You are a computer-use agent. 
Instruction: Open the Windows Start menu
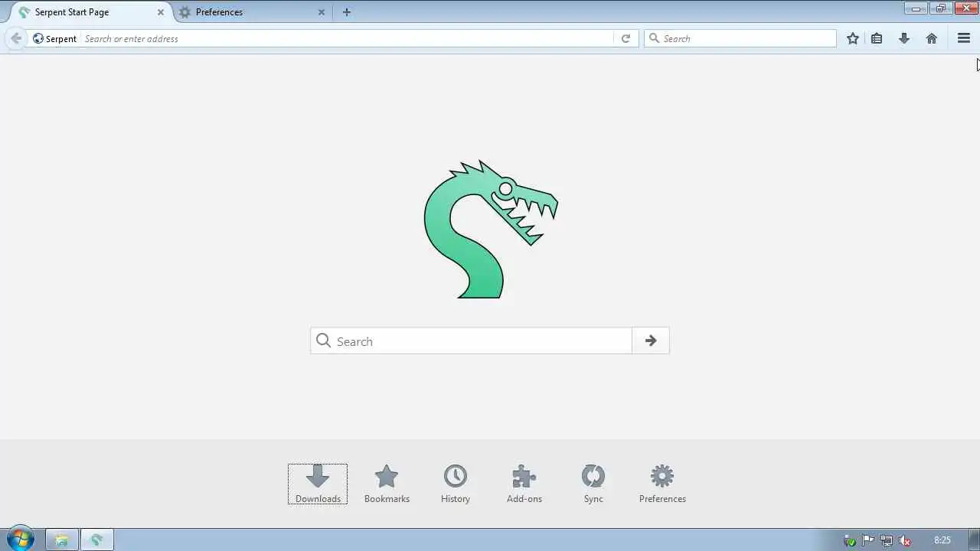(21, 540)
